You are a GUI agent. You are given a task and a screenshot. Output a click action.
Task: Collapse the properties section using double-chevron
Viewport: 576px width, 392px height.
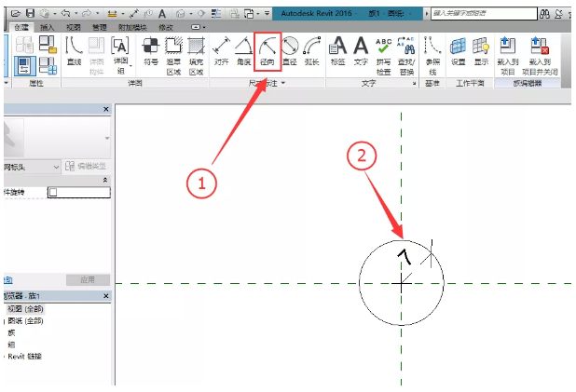(104, 179)
